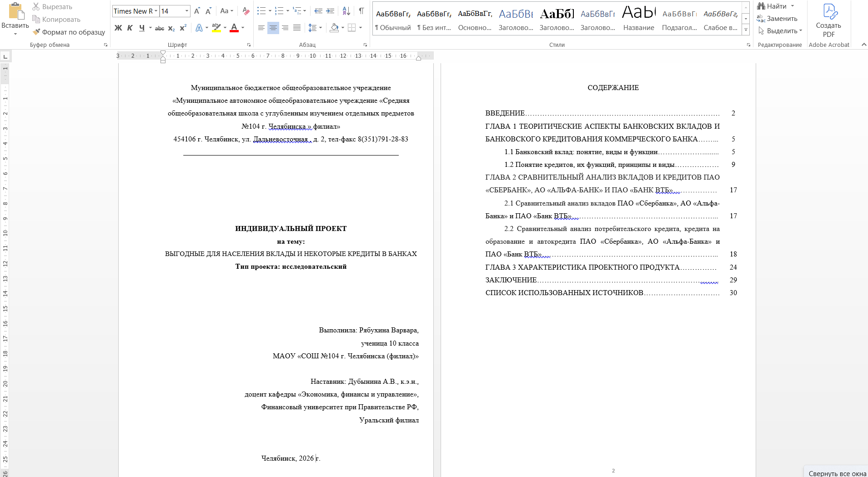Click the Superscript icon

183,28
